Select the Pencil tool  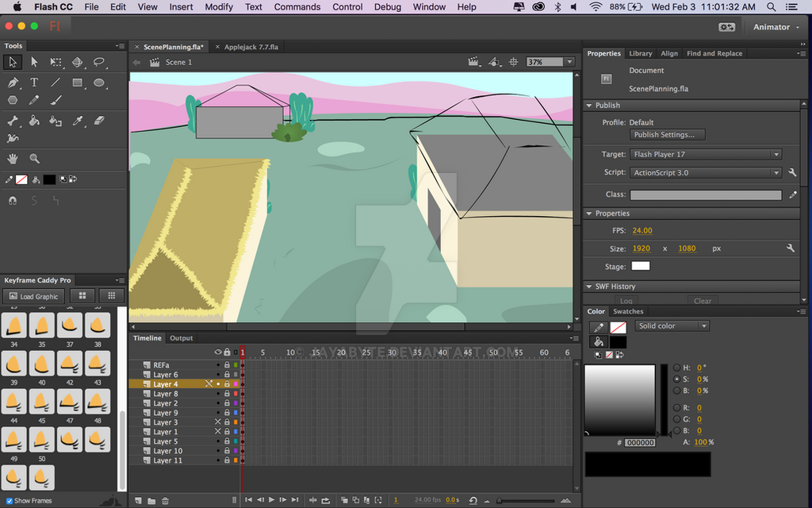[x=34, y=100]
